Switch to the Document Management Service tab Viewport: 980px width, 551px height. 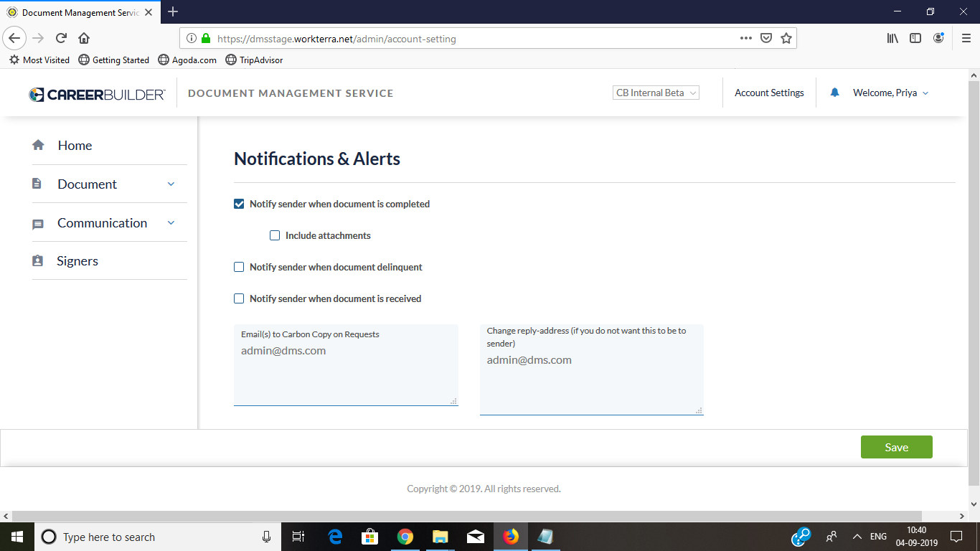click(x=80, y=11)
